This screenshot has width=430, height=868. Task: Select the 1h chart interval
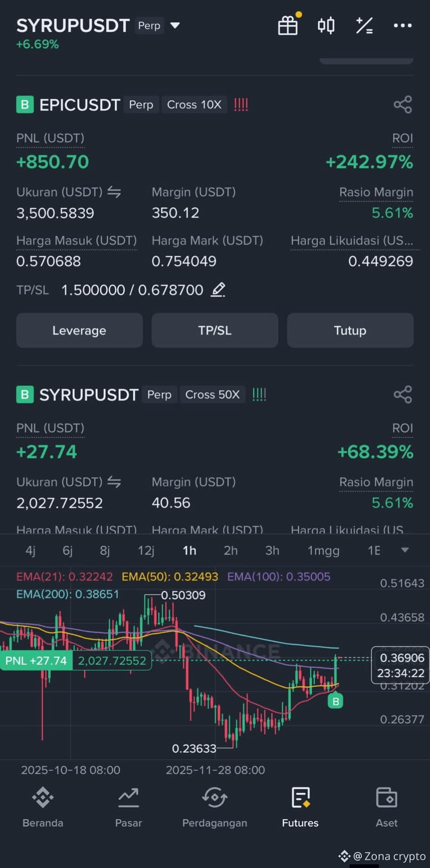pyautogui.click(x=190, y=551)
